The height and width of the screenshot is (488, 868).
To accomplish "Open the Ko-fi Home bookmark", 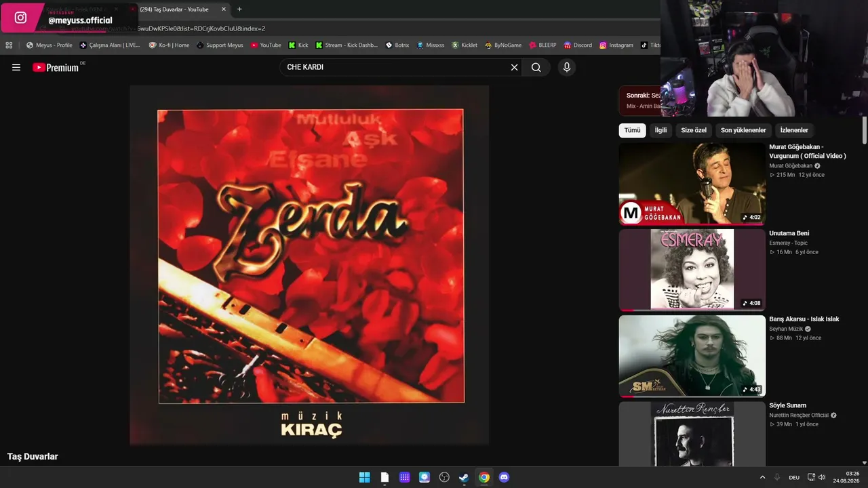I will (170, 45).
